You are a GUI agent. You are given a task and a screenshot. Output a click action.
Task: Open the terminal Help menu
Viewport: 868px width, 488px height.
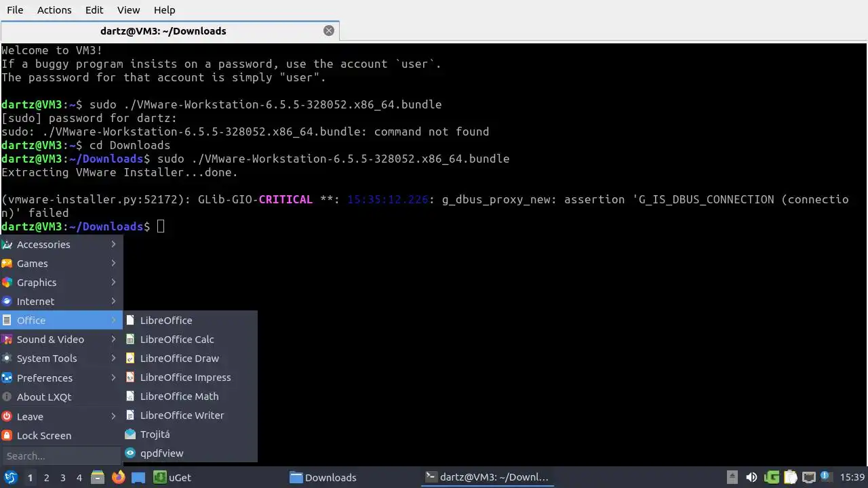[164, 9]
